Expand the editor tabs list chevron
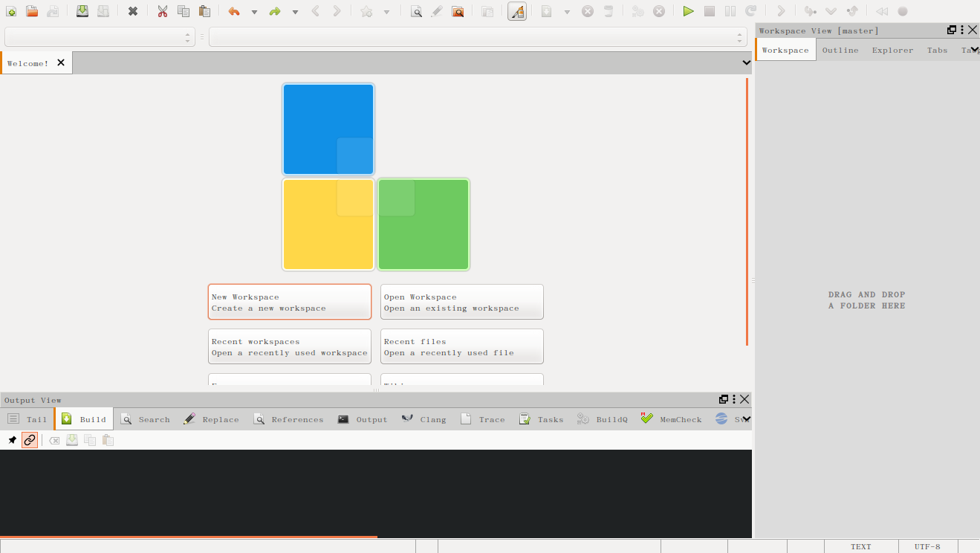The image size is (980, 553). pos(747,63)
